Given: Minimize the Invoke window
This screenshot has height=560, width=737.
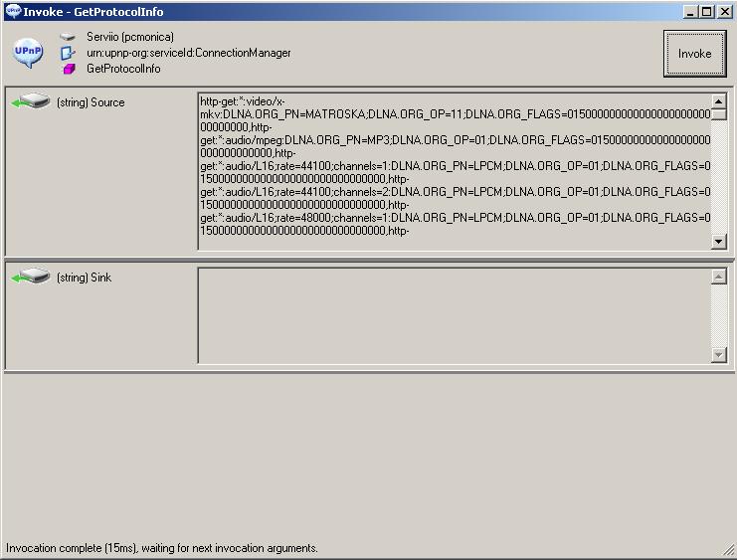Looking at the screenshot, I should 690,12.
